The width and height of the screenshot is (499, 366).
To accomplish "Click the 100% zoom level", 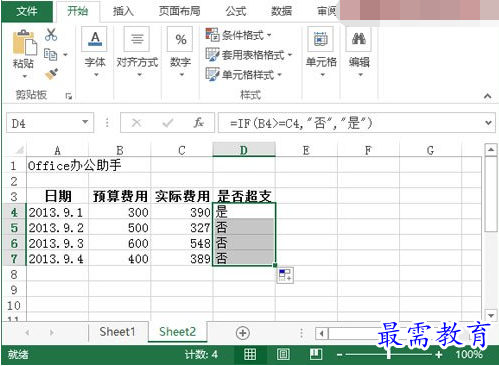I will pyautogui.click(x=469, y=354).
